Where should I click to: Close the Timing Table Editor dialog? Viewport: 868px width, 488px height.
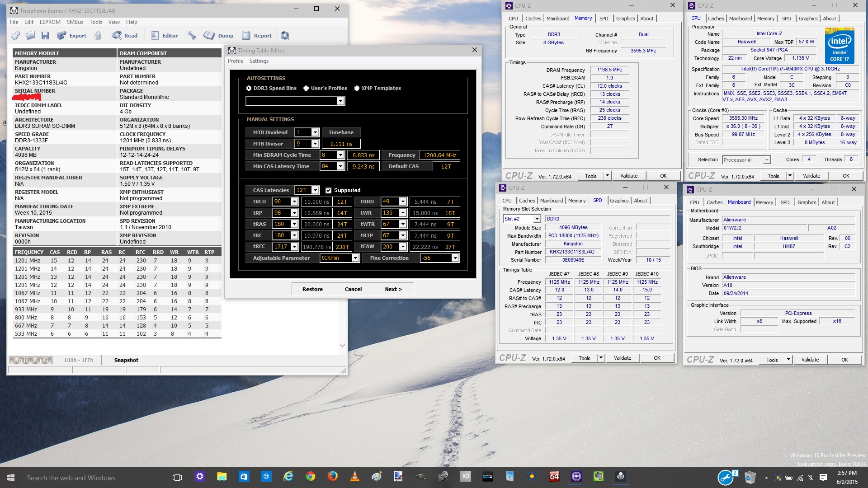click(x=474, y=50)
